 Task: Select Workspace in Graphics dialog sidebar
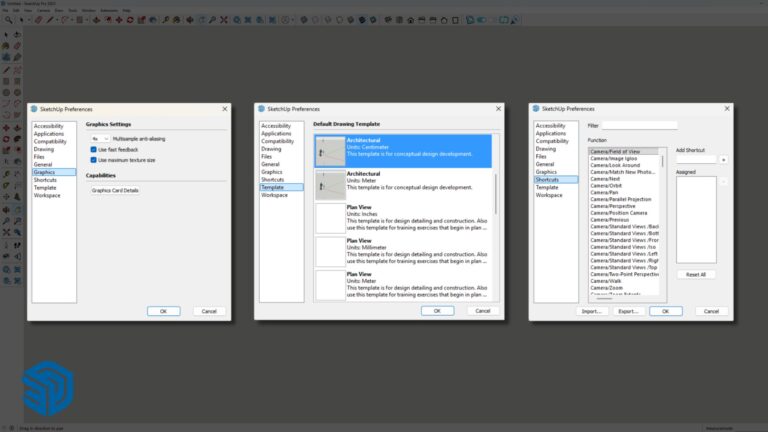click(47, 195)
